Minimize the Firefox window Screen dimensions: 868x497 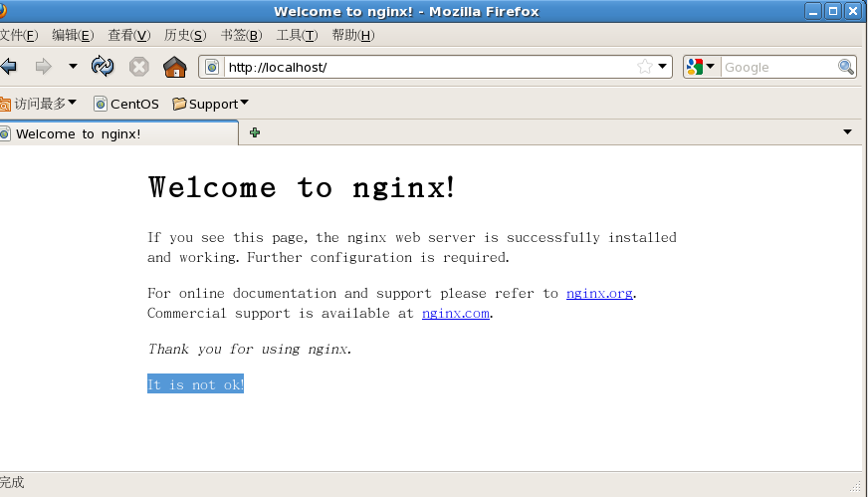[x=812, y=11]
